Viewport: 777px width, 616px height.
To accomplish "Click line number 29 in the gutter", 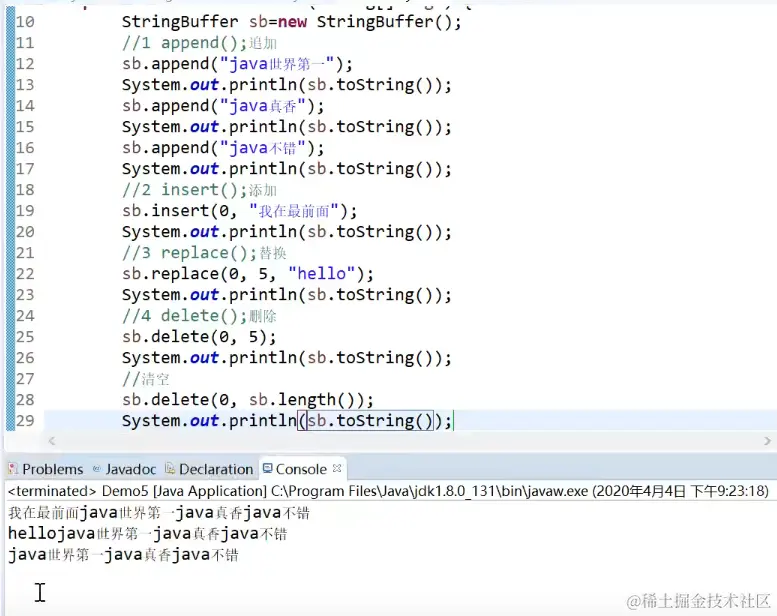I will 25,421.
